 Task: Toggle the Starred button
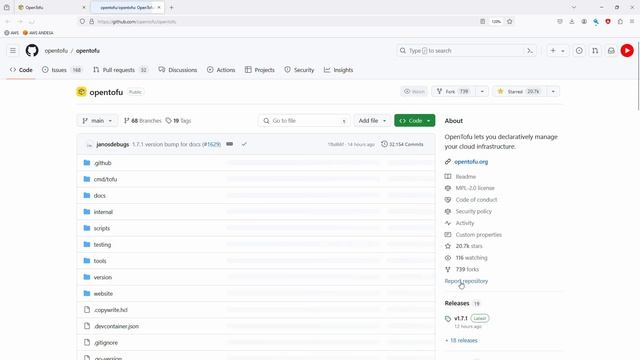[519, 91]
